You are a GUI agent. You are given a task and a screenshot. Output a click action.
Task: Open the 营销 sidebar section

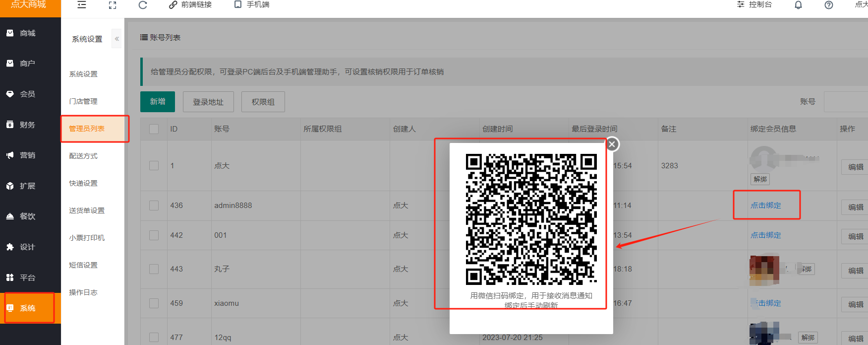click(30, 155)
